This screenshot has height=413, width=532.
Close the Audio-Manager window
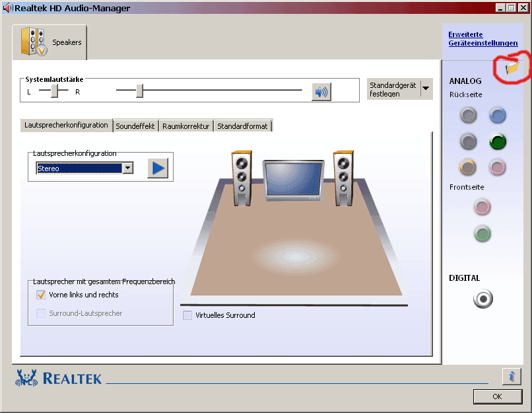(x=523, y=8)
